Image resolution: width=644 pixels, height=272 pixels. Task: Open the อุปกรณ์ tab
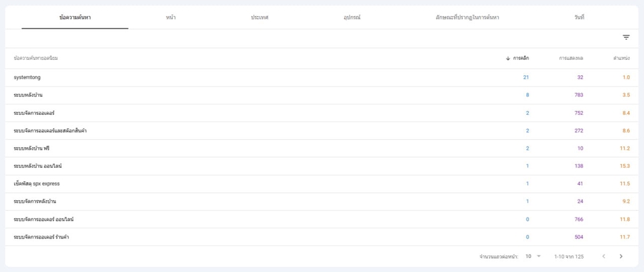tap(352, 17)
